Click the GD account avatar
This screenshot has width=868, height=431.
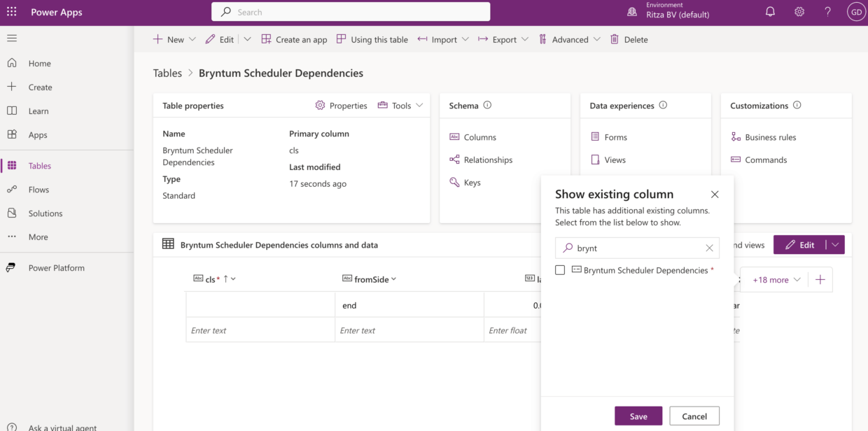(855, 12)
